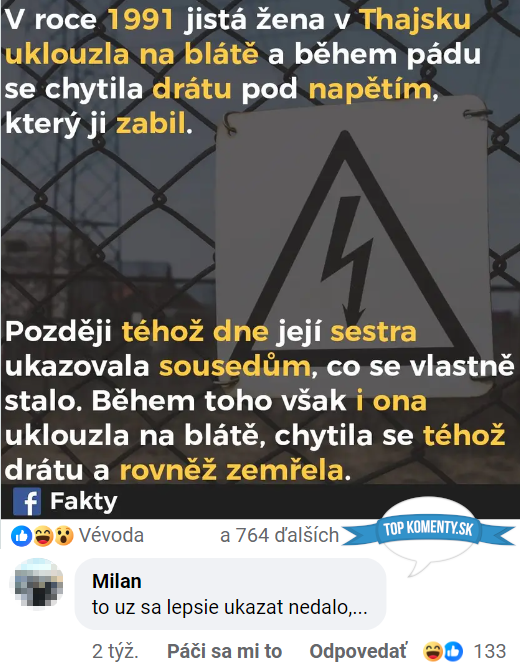Click the laughing haha reaction icon under post
Image resolution: width=520 pixels, height=672 pixels.
[43, 536]
